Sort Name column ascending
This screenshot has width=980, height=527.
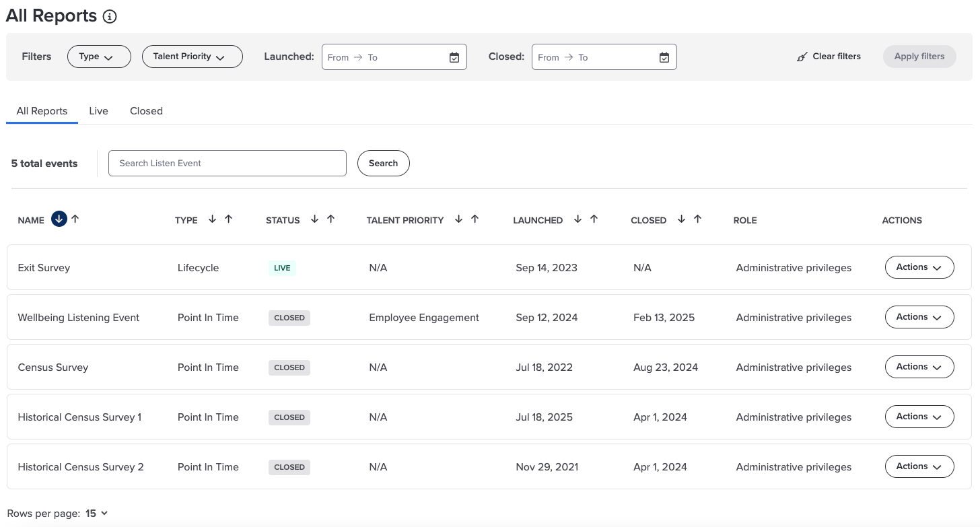click(75, 219)
